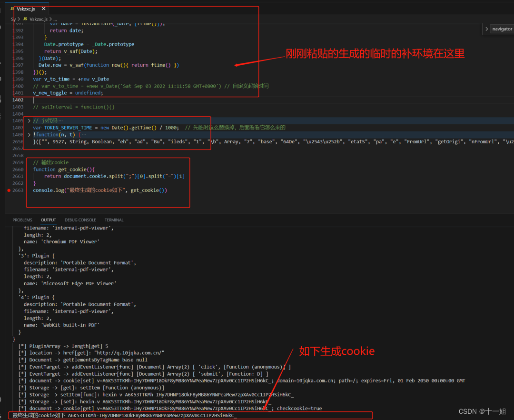Screen dimensions: 514x420
Task: Switch to the PROBLEMS panel tab
Action: tap(22, 220)
